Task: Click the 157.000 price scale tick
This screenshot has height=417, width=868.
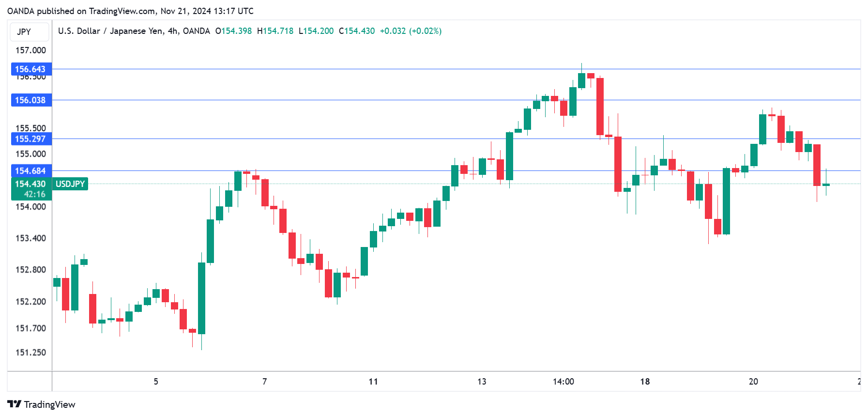Action: coord(30,50)
